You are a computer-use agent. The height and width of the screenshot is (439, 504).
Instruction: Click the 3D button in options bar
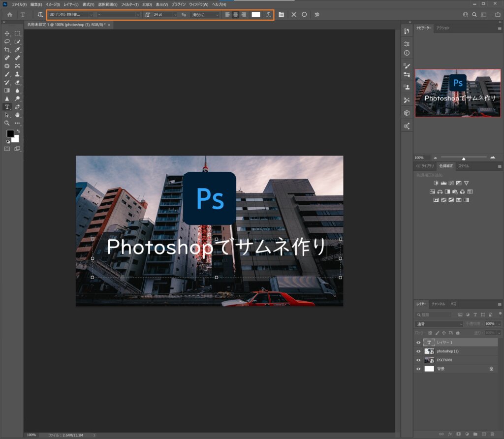(x=317, y=14)
